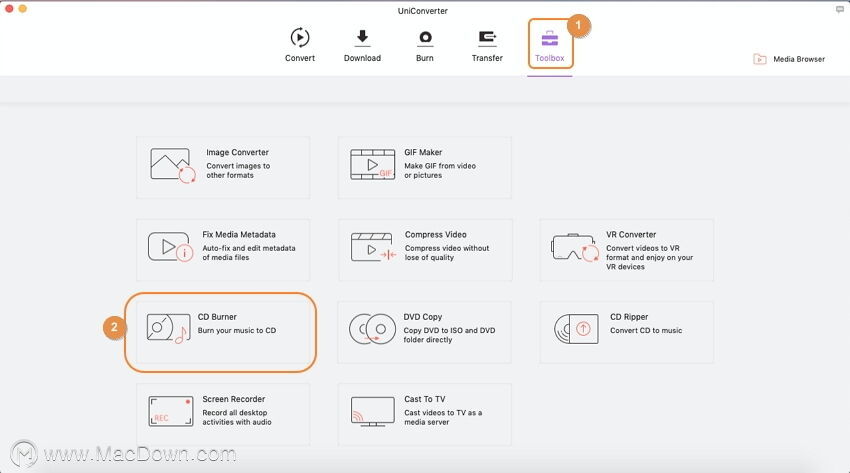Open the Burn disc icon
The image size is (850, 473).
(425, 37)
